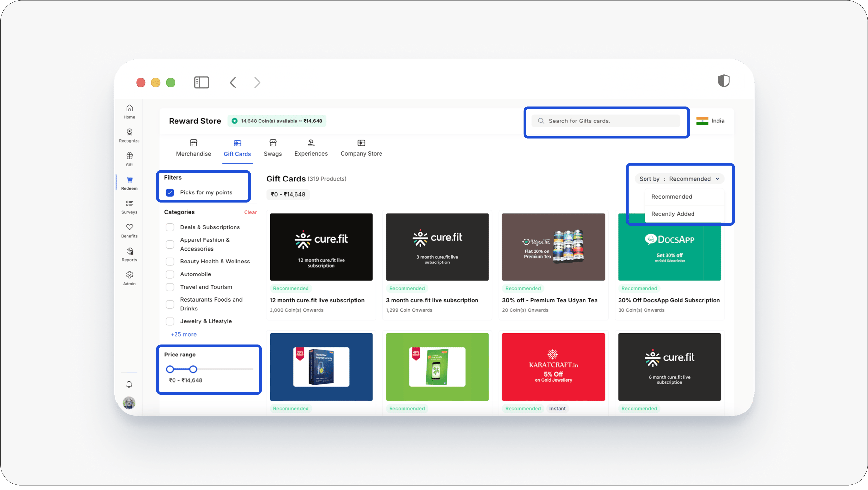The width and height of the screenshot is (868, 490).
Task: Switch to the Swags tab
Action: click(x=272, y=148)
